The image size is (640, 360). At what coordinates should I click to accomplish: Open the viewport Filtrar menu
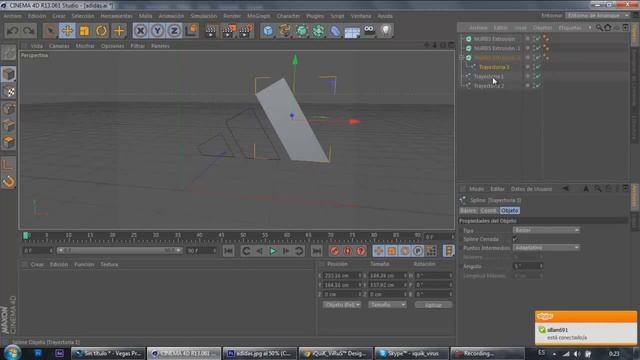coord(138,46)
